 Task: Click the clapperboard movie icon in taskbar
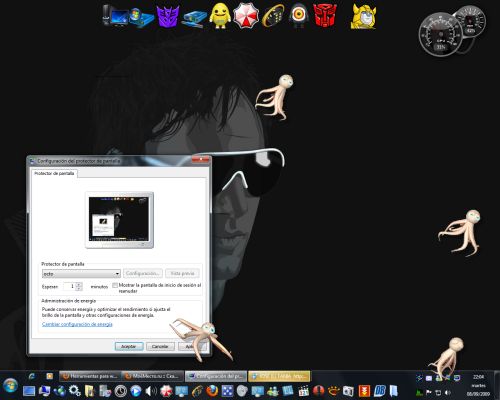[x=303, y=391]
